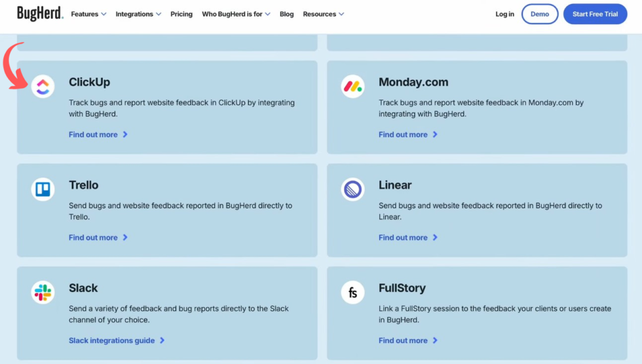Open the Slack integrations guide link
Screen dimensions: 642x364
pos(112,340)
